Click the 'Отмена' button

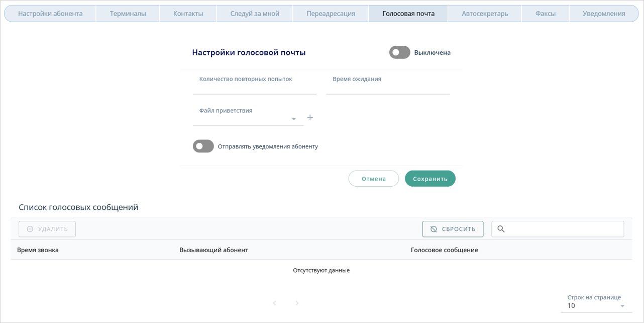pyautogui.click(x=374, y=179)
